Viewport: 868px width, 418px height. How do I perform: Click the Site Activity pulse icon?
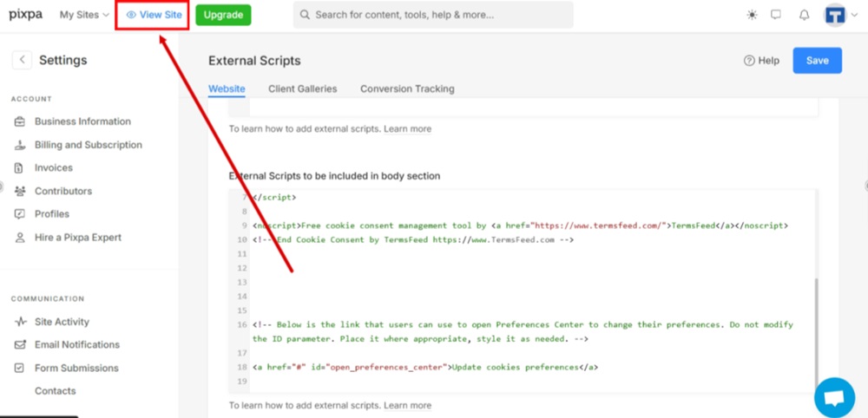[21, 322]
